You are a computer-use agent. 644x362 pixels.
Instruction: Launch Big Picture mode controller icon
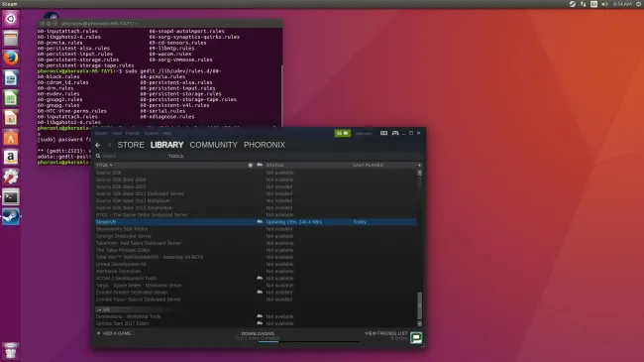395,133
